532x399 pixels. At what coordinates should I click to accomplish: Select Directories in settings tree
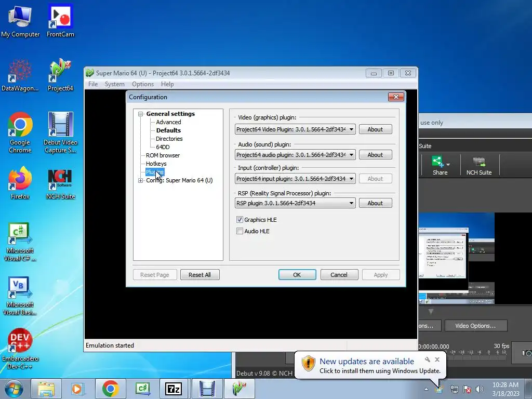[x=169, y=139]
